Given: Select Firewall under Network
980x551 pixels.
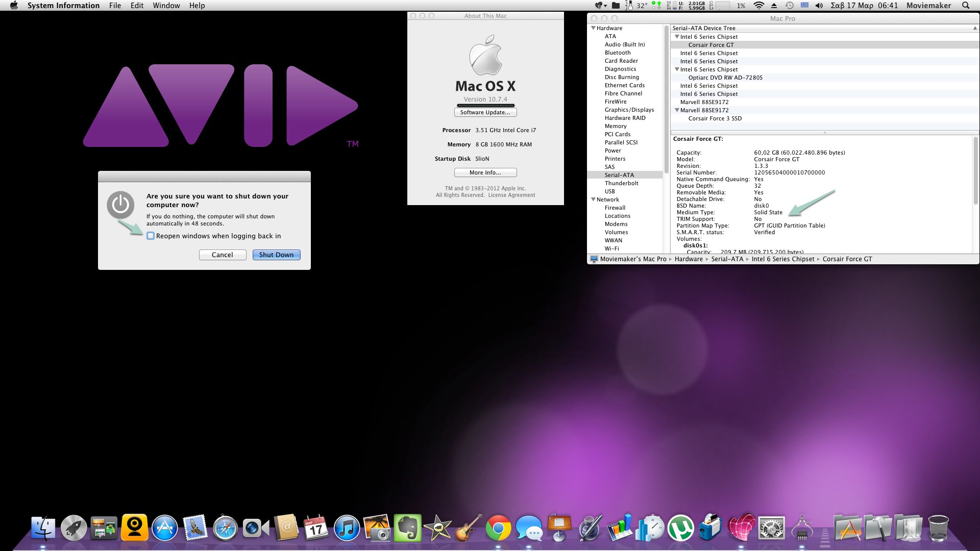Looking at the screenshot, I should [x=615, y=208].
